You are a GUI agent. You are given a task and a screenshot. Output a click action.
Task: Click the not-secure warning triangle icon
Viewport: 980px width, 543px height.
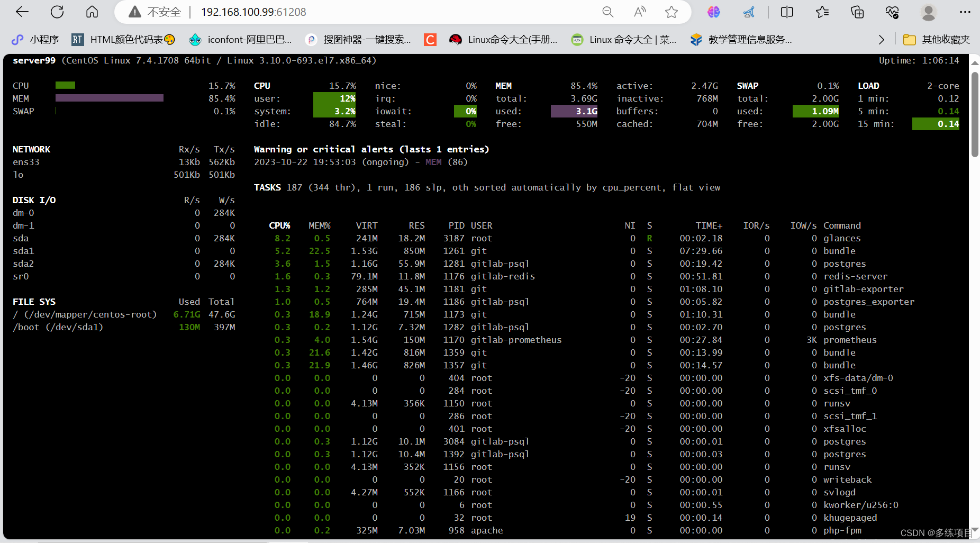click(135, 12)
